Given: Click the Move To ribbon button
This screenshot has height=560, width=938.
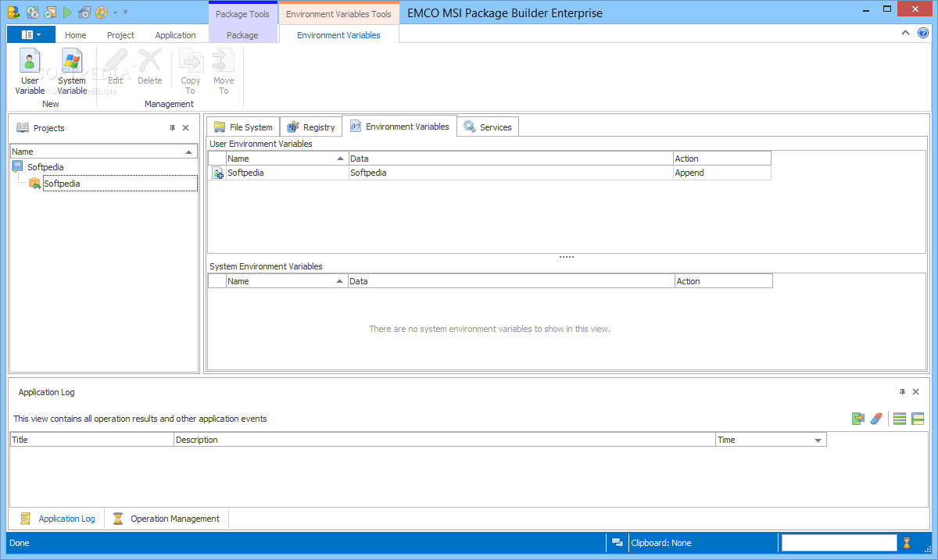Looking at the screenshot, I should click(224, 72).
